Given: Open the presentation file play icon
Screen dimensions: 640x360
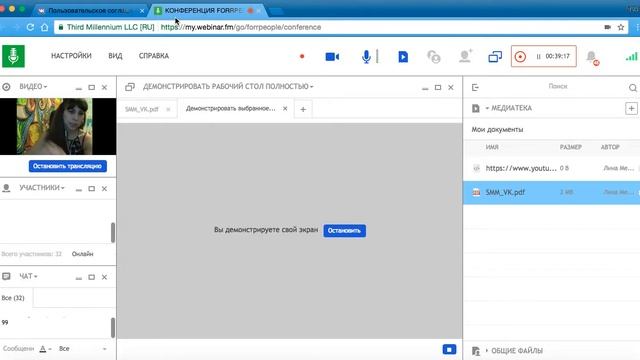Looking at the screenshot, I should coord(403,57).
